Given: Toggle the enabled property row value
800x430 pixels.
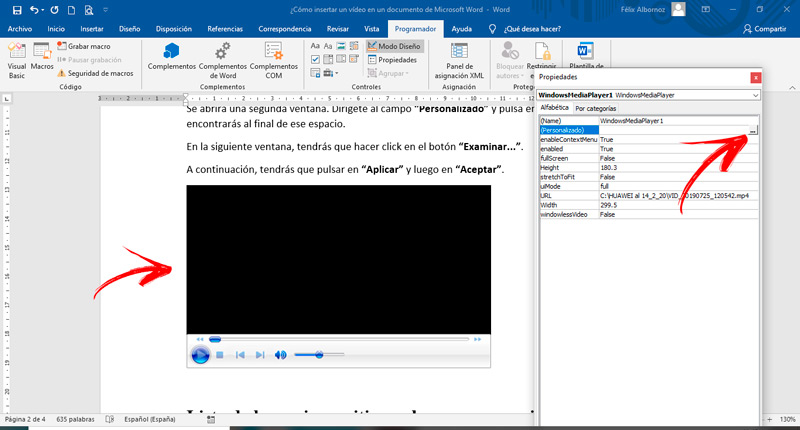Looking at the screenshot, I should coord(679,149).
